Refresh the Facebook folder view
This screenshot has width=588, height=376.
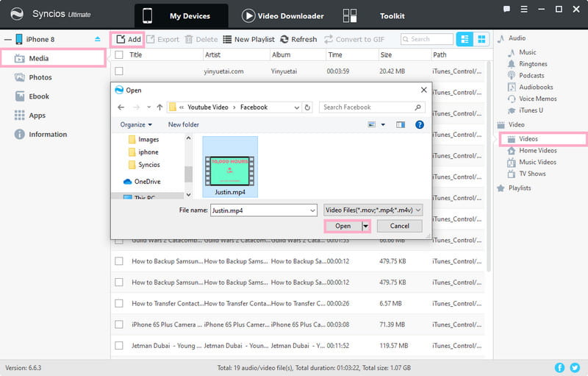point(307,107)
